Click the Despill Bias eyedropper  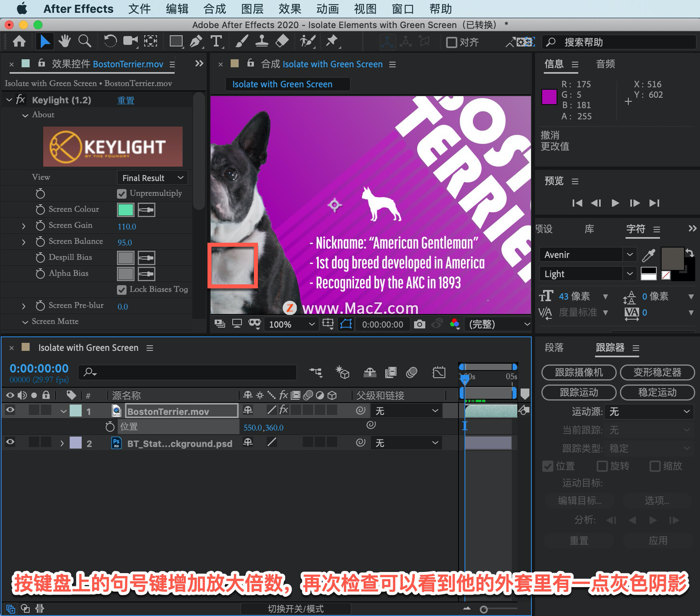pos(147,258)
